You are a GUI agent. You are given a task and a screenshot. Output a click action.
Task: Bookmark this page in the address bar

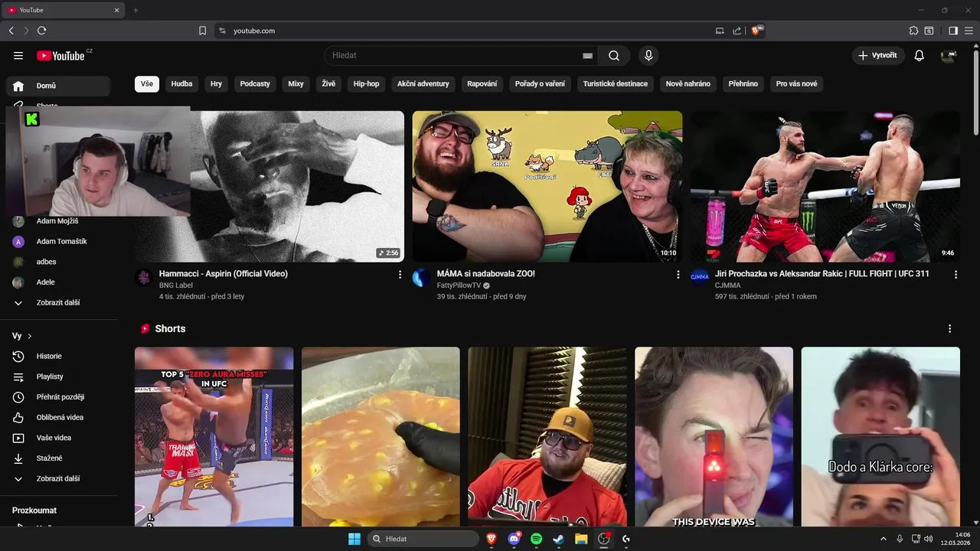coord(202,31)
